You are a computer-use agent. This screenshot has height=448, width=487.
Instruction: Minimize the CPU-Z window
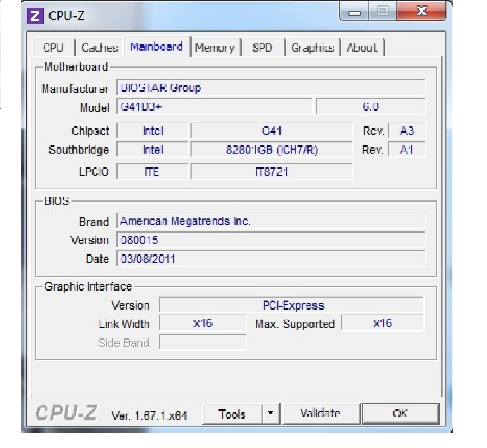[x=354, y=11]
